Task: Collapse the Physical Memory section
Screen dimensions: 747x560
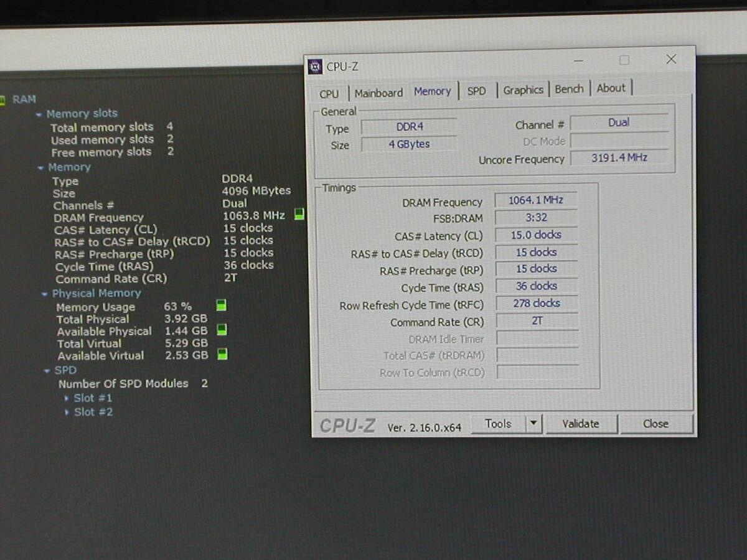Action: (x=45, y=294)
